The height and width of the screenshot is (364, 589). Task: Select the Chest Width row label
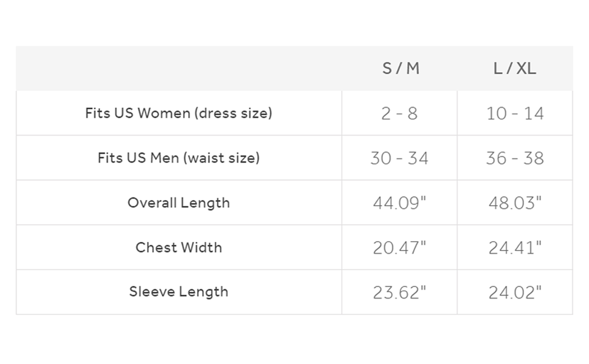[179, 247]
